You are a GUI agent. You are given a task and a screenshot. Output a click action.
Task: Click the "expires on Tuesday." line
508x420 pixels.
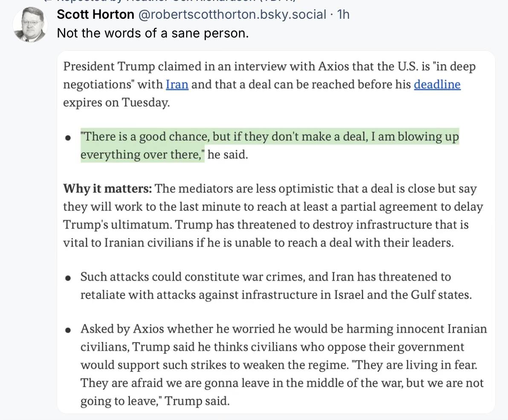116,102
